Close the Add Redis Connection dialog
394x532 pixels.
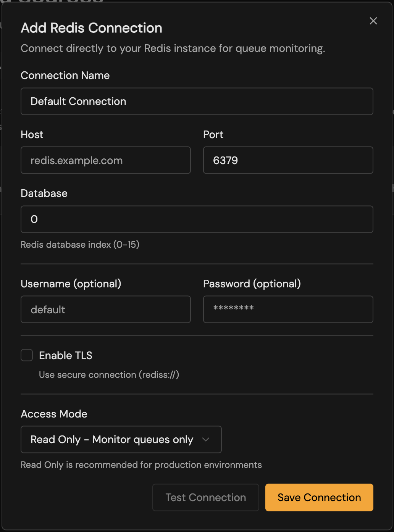pos(373,21)
